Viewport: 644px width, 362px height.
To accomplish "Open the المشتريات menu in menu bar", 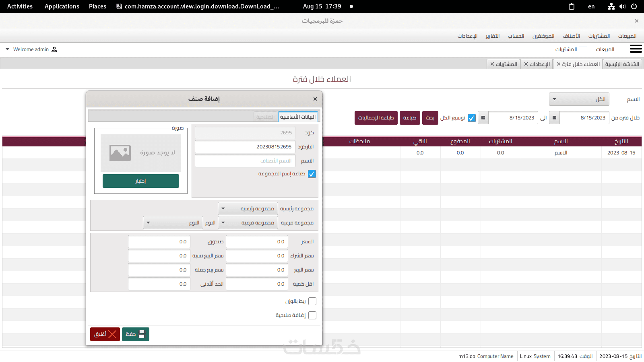I will (x=599, y=36).
